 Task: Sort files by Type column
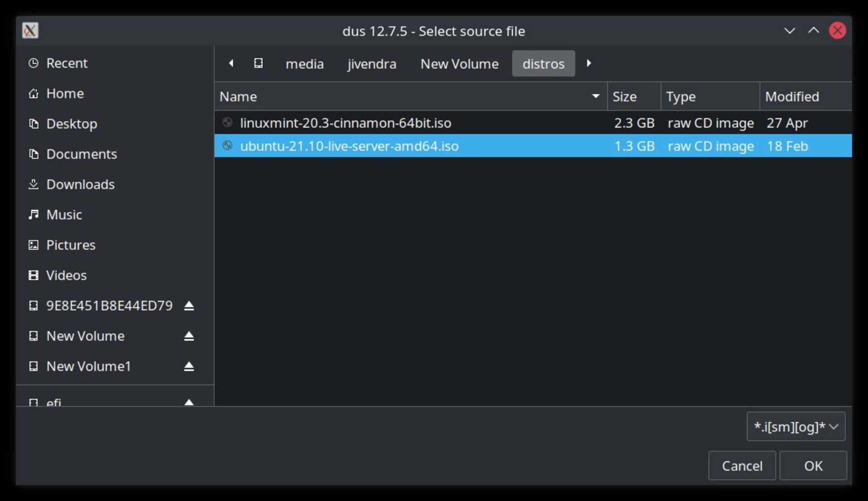point(710,96)
